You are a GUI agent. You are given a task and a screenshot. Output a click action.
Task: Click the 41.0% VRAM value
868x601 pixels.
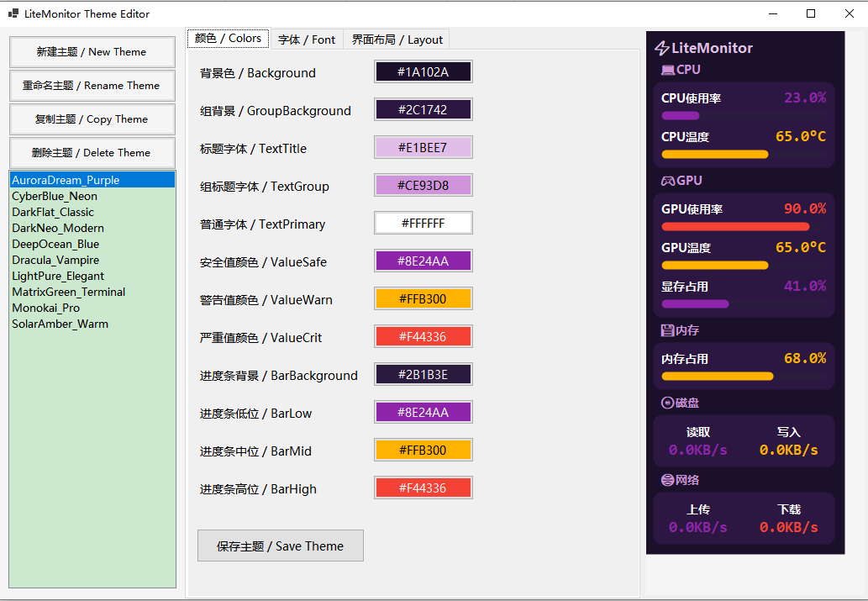click(805, 287)
